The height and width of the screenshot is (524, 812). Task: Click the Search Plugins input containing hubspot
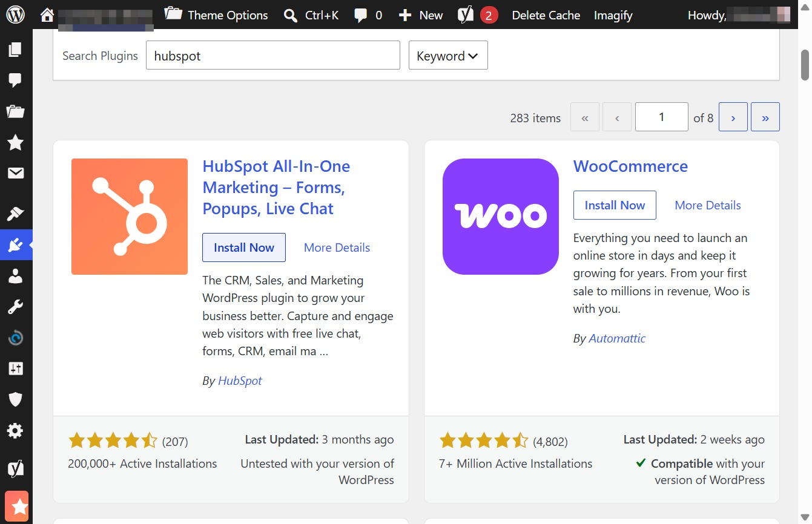[x=273, y=56]
